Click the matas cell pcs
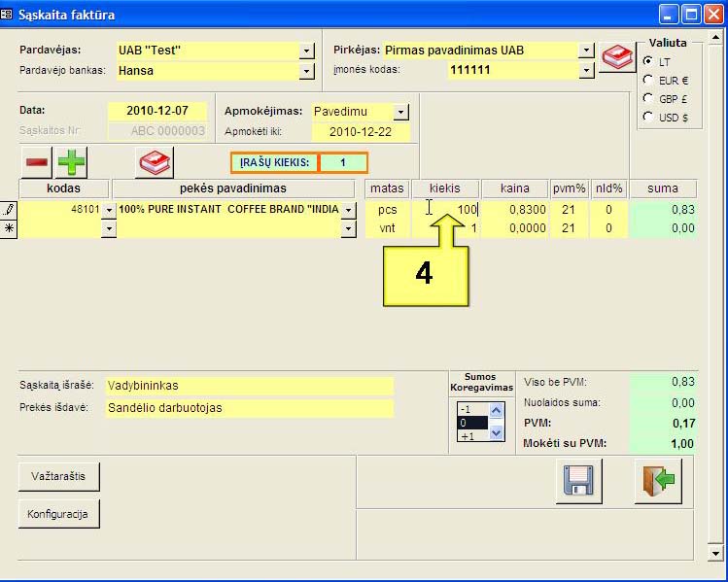The height and width of the screenshot is (582, 728). (x=387, y=210)
